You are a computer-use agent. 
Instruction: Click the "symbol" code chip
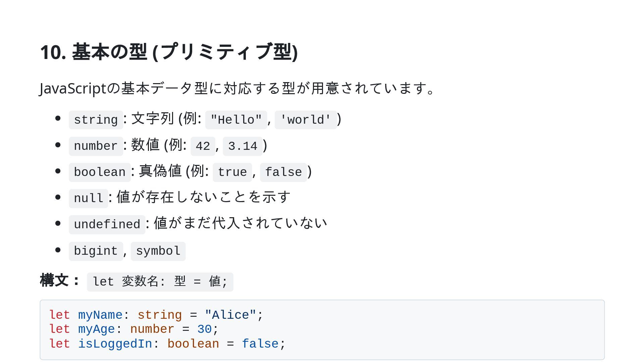point(158,251)
